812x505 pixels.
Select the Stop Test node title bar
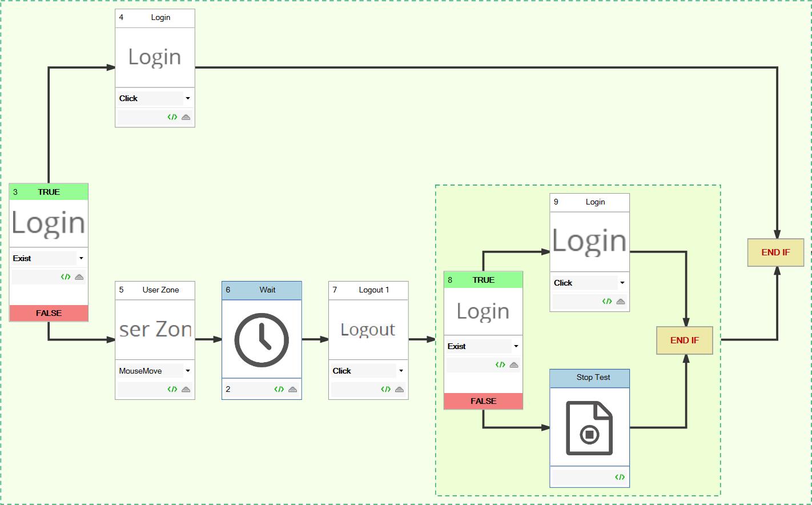click(x=589, y=378)
